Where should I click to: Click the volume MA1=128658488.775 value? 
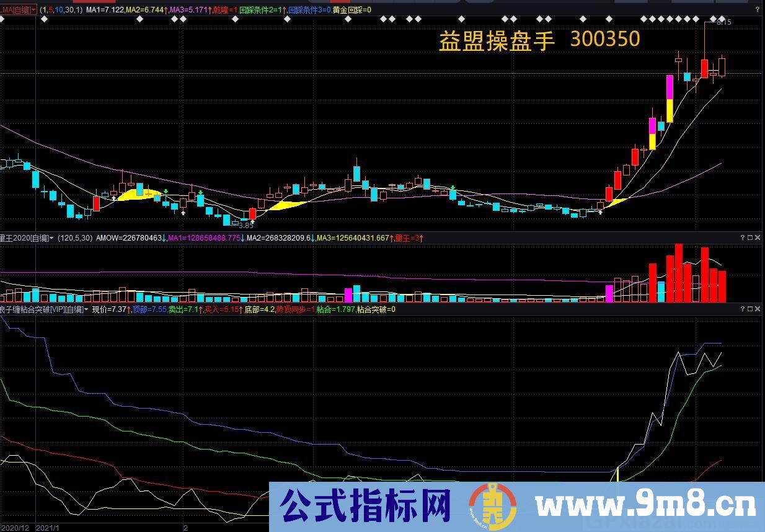coord(204,238)
